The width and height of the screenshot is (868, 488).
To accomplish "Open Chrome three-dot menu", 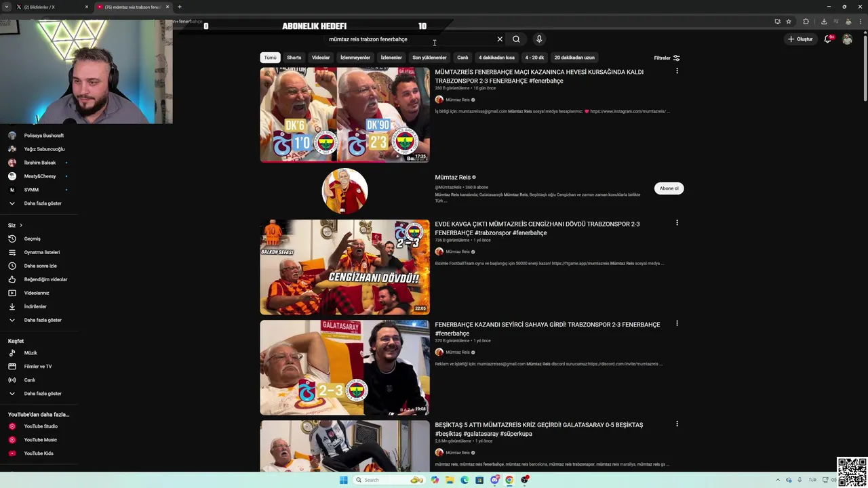I will [859, 21].
